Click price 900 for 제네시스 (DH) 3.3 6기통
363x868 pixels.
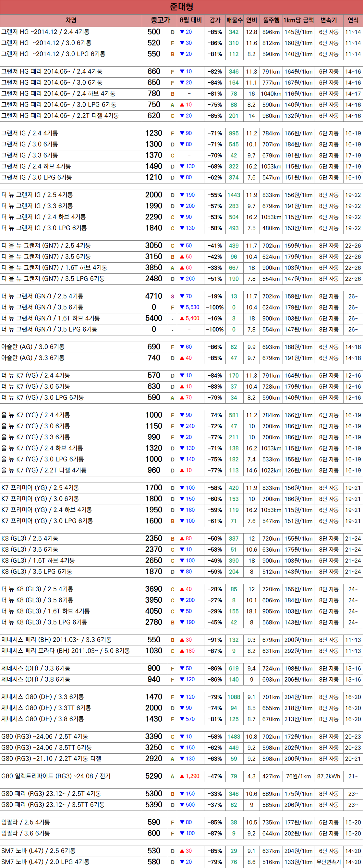154,668
